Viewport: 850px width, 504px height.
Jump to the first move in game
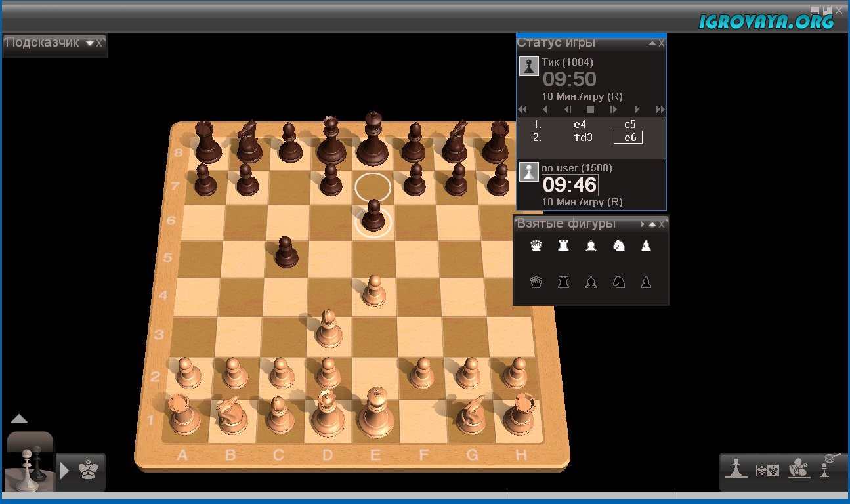522,110
